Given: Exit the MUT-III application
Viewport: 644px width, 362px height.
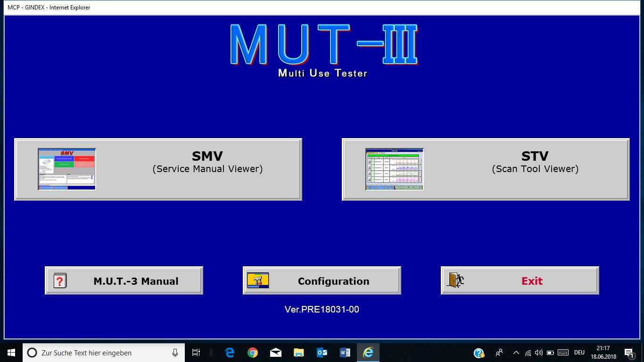Looking at the screenshot, I should [x=520, y=280].
